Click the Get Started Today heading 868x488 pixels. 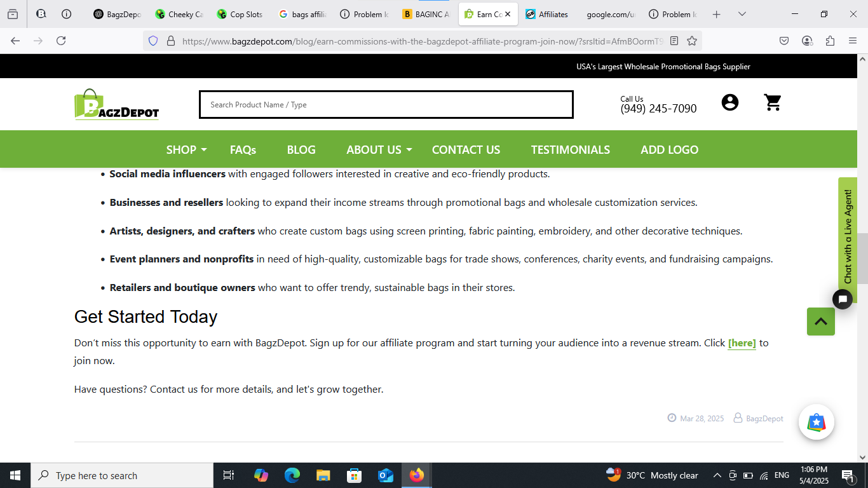[146, 316]
